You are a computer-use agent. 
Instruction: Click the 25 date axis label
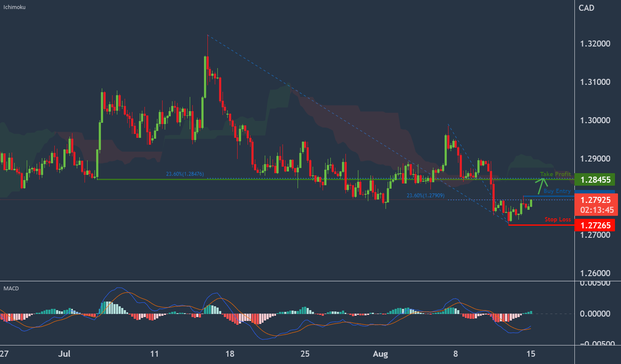point(305,354)
